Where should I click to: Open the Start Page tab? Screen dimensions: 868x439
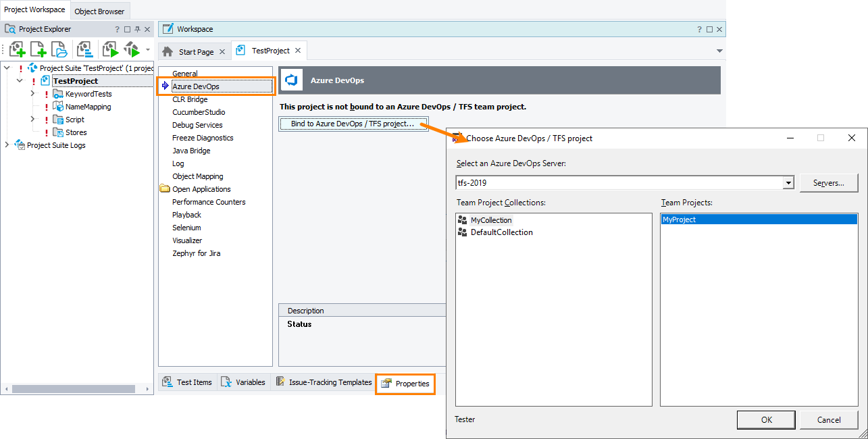click(x=195, y=52)
